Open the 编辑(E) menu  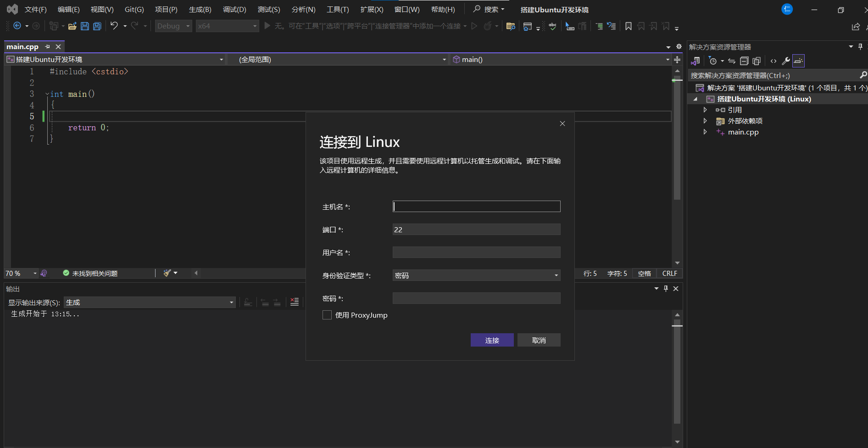coord(69,10)
